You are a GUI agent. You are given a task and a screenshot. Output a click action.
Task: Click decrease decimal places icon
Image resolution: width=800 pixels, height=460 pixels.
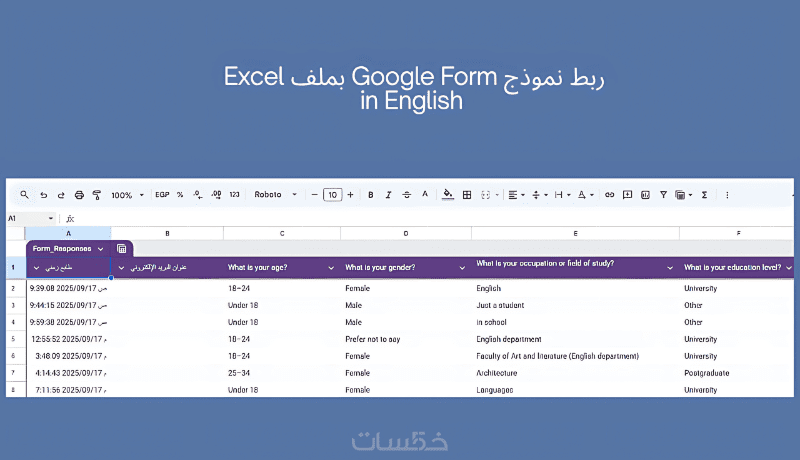coord(198,195)
